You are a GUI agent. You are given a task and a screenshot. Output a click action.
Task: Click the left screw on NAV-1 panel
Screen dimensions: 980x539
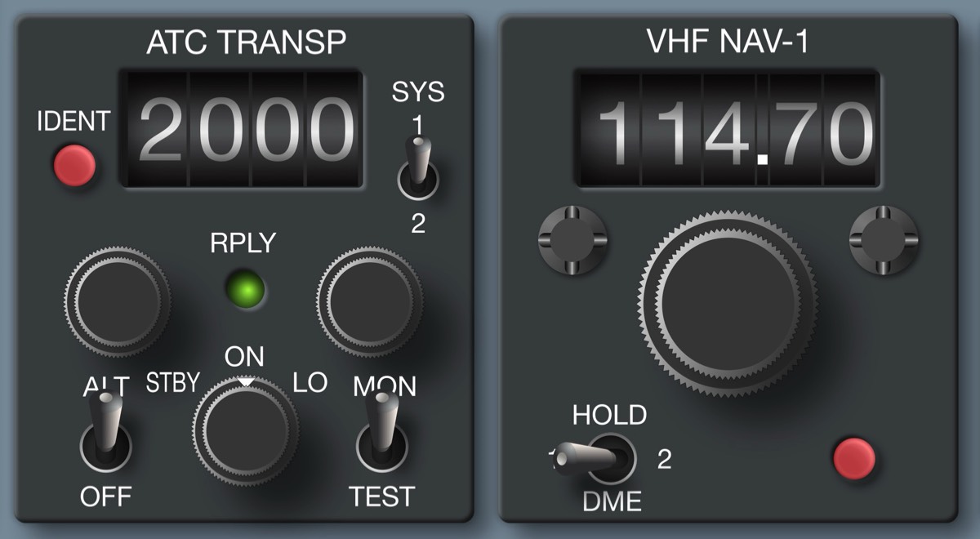click(571, 240)
